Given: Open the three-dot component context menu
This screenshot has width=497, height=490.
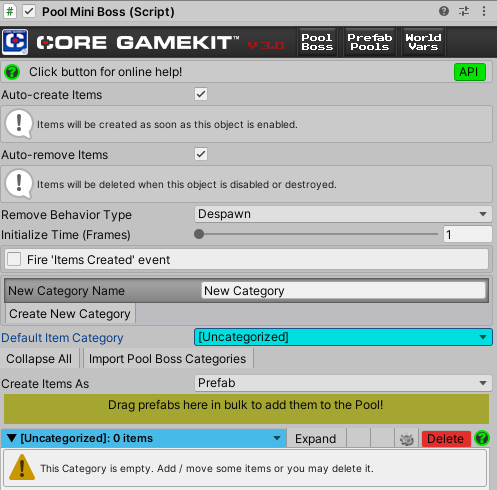Looking at the screenshot, I should click(484, 11).
